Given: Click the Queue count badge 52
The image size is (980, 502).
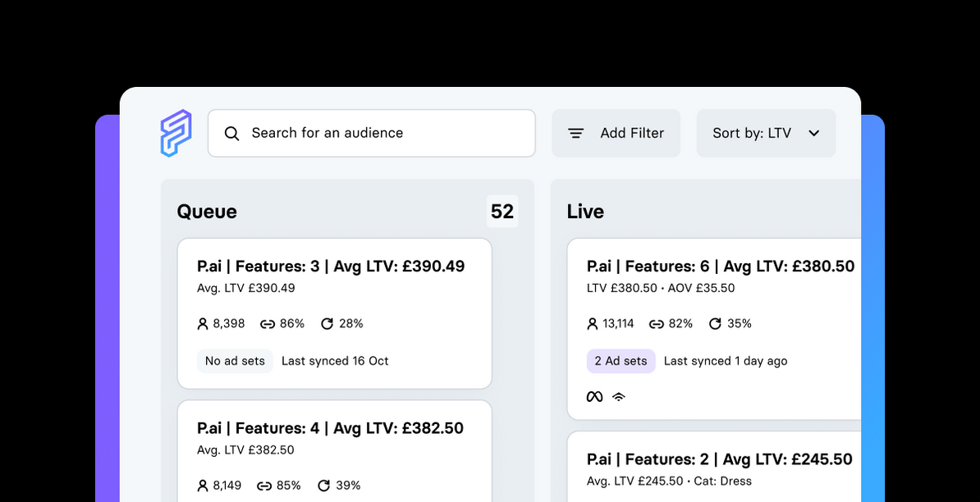Looking at the screenshot, I should tap(502, 212).
